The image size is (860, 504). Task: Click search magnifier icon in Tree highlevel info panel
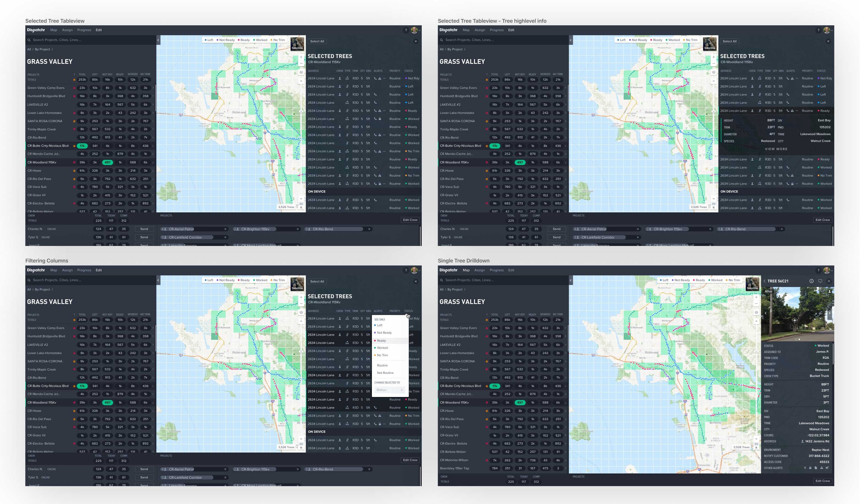click(442, 40)
